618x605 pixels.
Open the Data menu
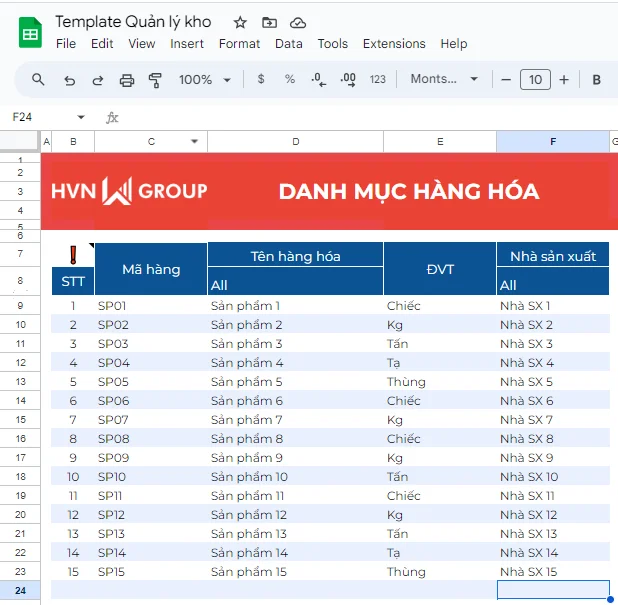tap(289, 44)
